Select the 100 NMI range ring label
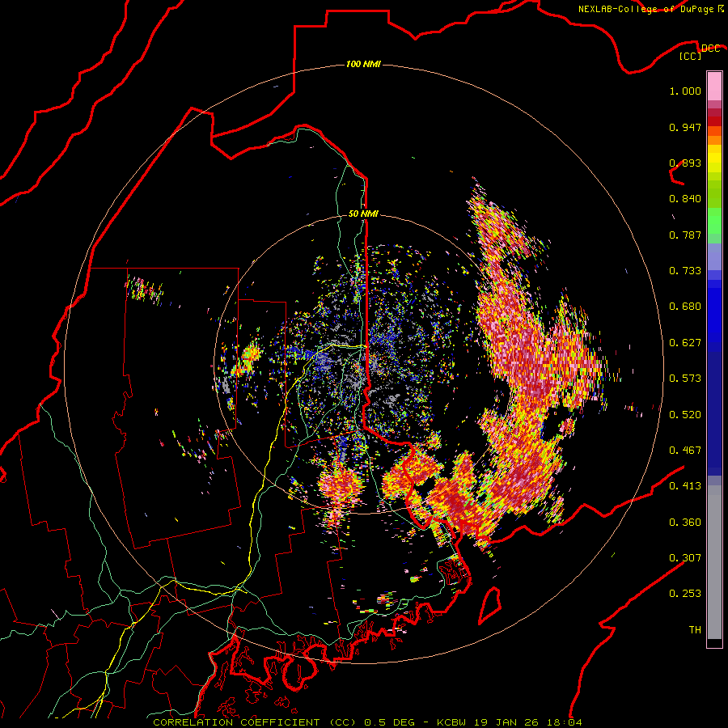 click(x=363, y=64)
